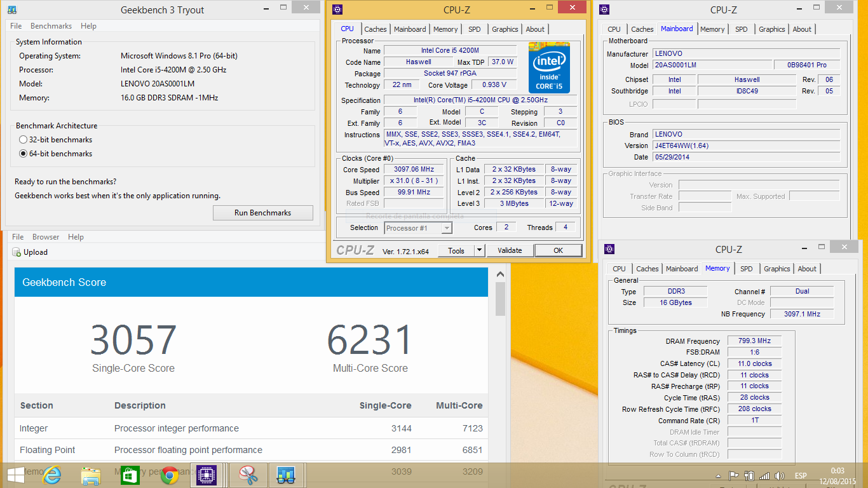Click the DRAM Frequency 799.3 MHz value
868x488 pixels.
tap(754, 341)
